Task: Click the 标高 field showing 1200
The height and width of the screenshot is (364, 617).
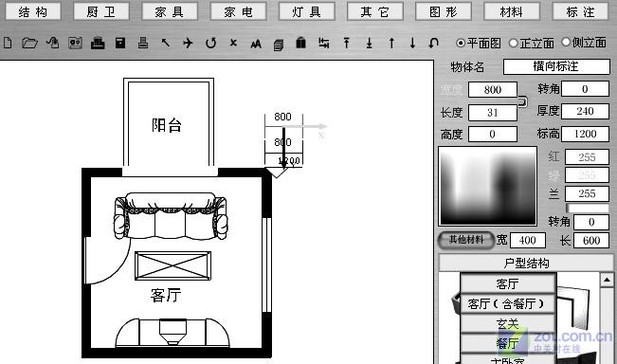Action: tap(585, 134)
